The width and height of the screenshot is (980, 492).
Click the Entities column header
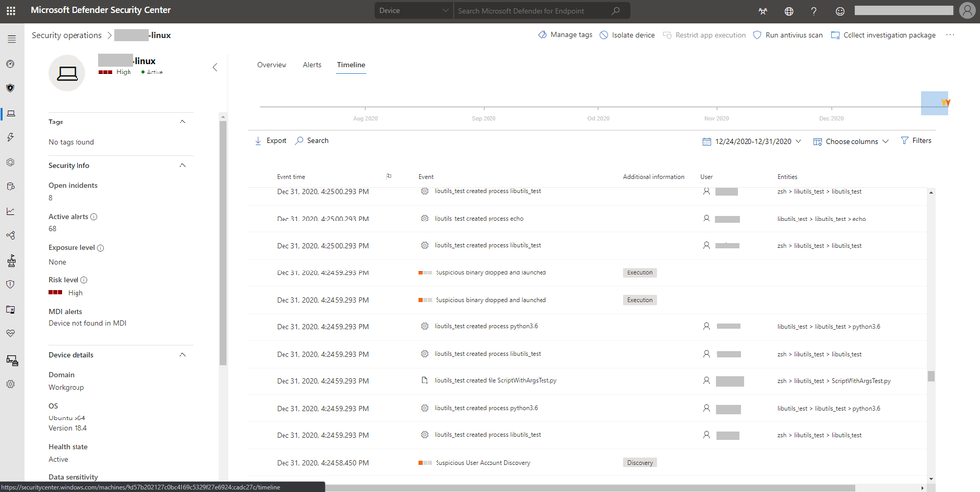coord(787,177)
